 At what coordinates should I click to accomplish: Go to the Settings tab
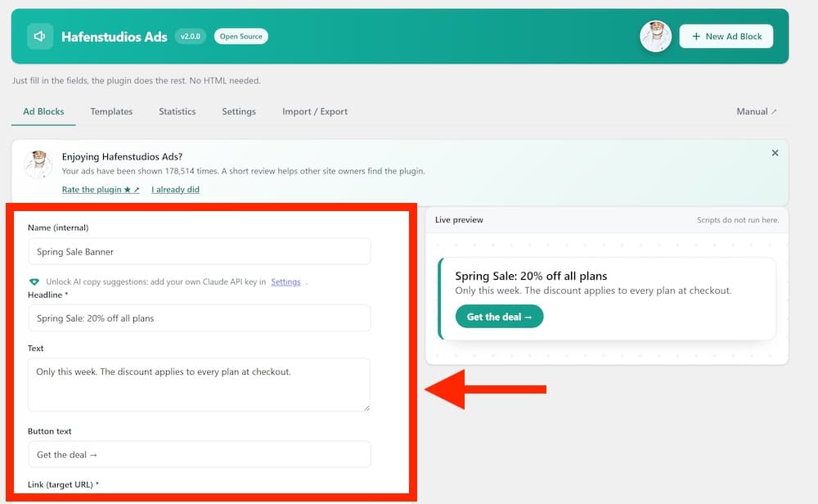tap(239, 111)
